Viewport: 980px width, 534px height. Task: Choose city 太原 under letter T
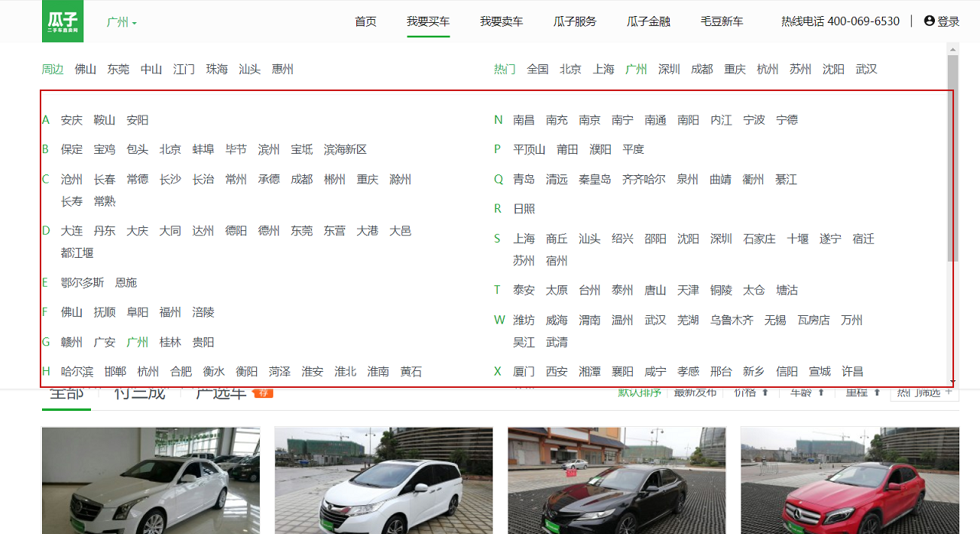(557, 290)
